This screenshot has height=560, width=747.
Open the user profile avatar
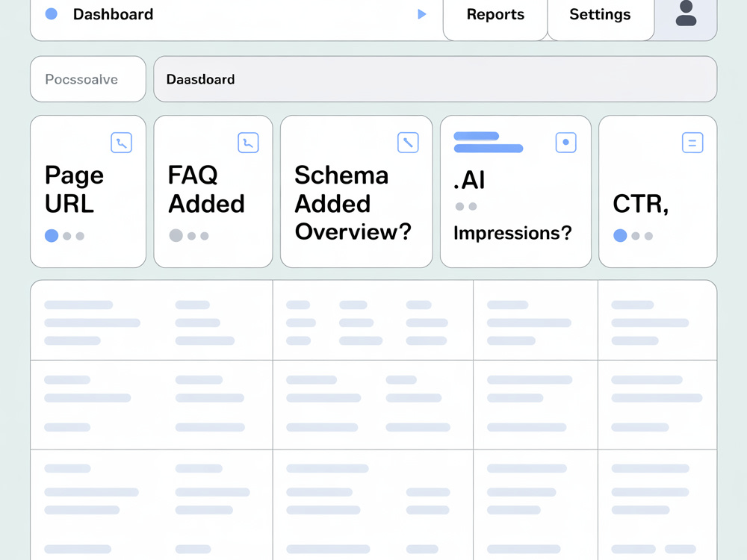pos(686,13)
